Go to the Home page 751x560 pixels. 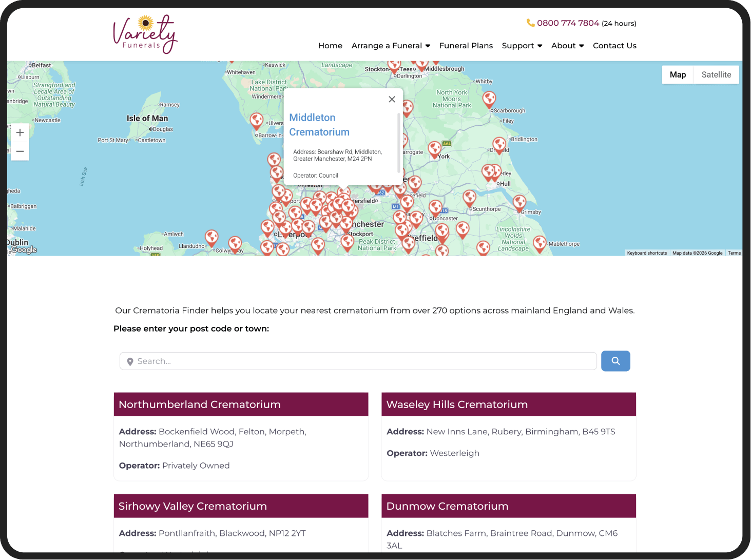pos(330,46)
